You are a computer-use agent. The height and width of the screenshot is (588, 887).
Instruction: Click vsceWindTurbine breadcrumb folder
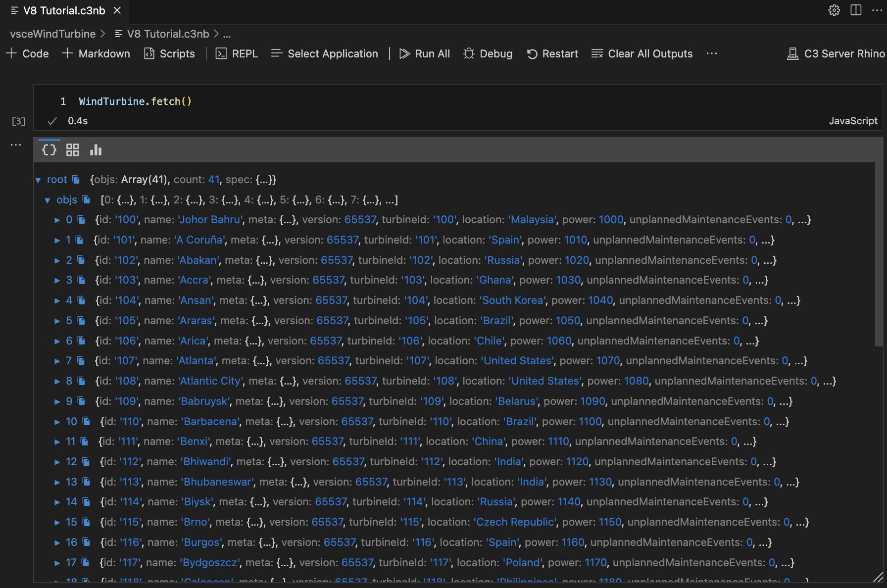click(52, 34)
